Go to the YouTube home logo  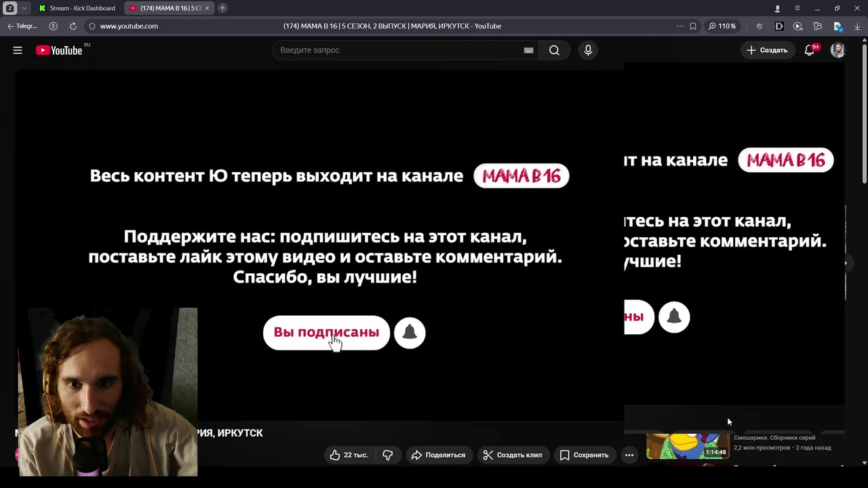(x=59, y=50)
